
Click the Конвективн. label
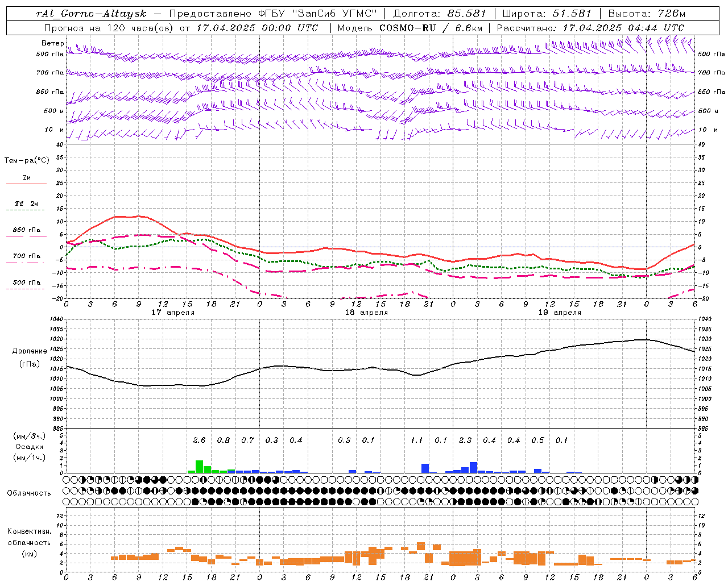[x=30, y=531]
